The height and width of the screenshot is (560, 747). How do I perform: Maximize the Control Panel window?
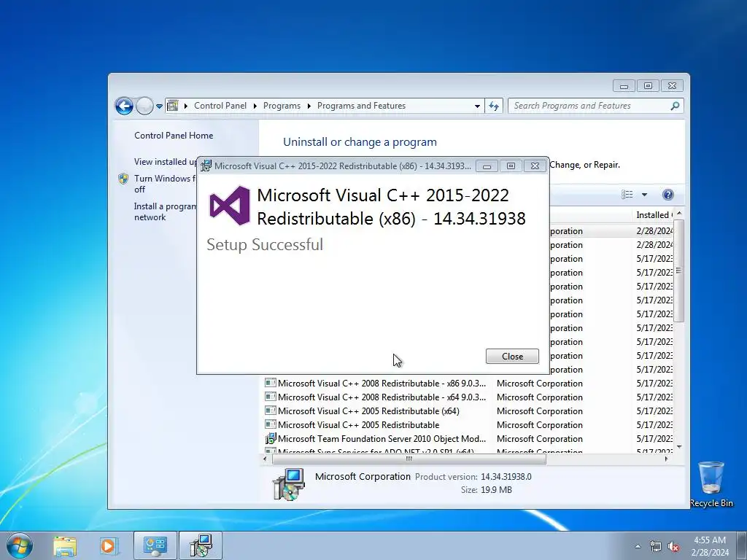648,86
